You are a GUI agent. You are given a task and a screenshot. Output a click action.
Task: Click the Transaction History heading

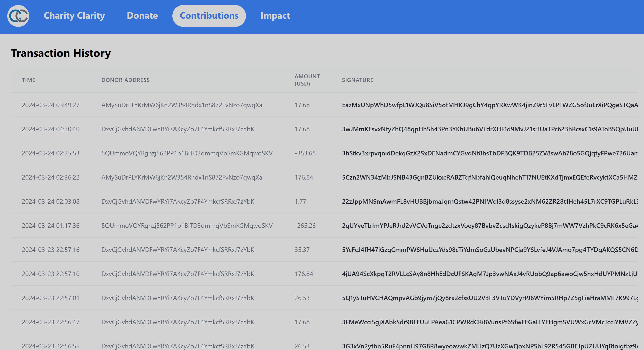[x=61, y=53]
